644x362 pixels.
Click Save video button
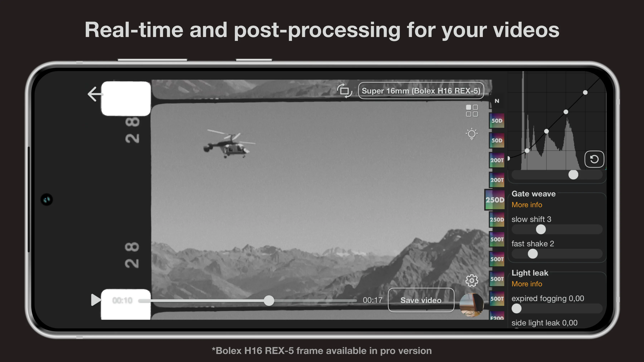pyautogui.click(x=421, y=300)
